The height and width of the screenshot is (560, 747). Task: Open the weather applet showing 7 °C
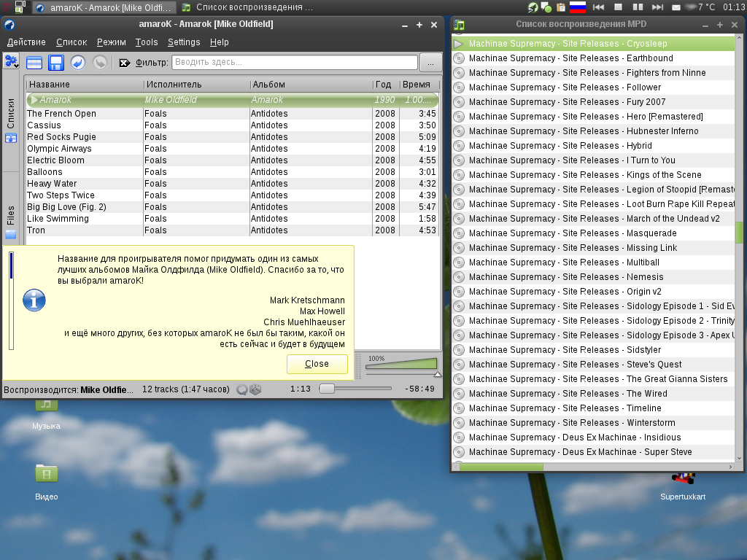coord(700,7)
